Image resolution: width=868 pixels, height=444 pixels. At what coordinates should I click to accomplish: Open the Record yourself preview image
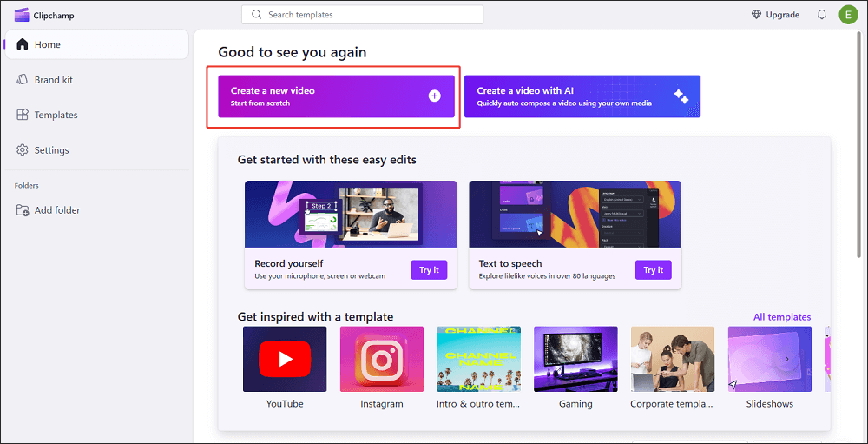(x=351, y=214)
